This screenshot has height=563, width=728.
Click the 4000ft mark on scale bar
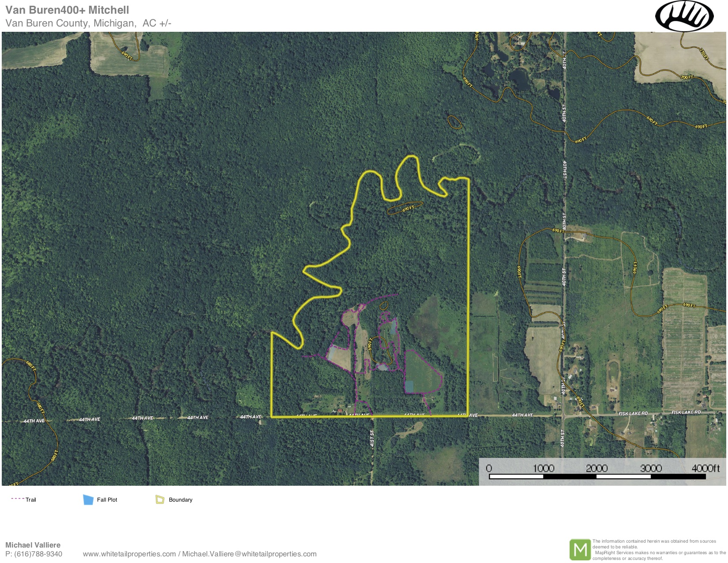click(x=705, y=468)
